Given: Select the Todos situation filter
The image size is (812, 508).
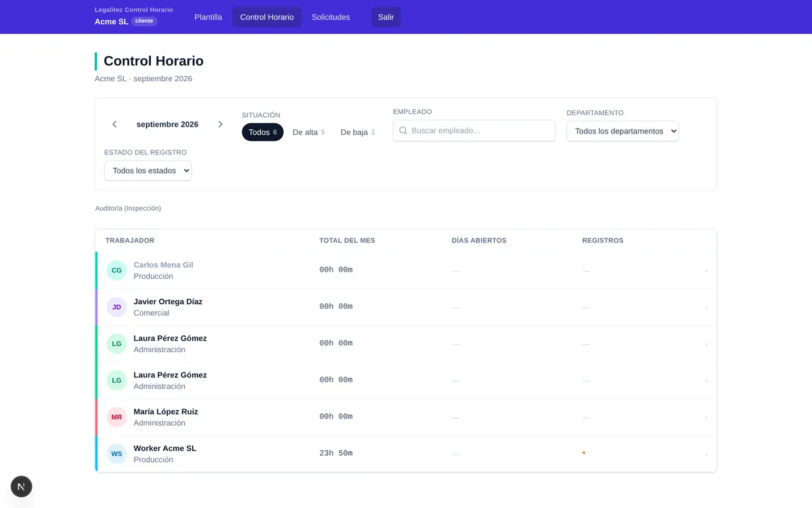Looking at the screenshot, I should [x=263, y=132].
